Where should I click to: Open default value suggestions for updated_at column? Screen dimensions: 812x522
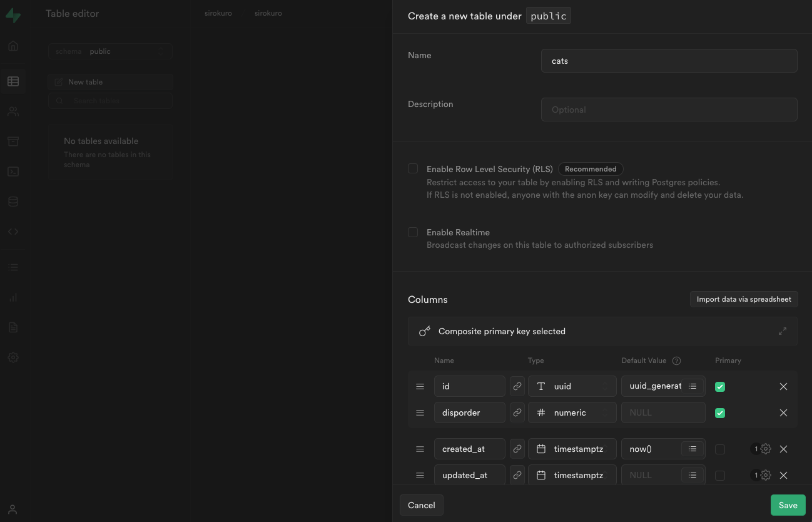click(x=693, y=475)
